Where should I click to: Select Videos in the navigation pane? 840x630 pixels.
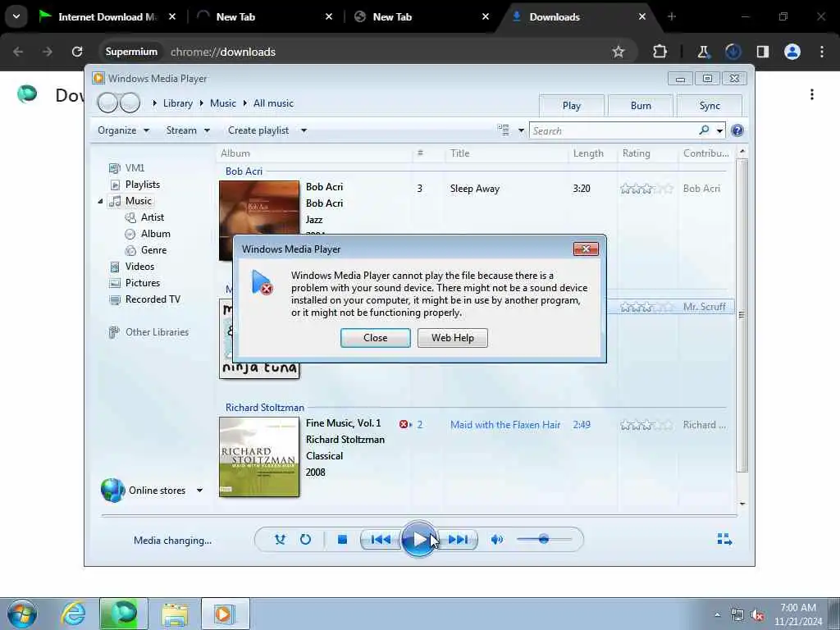[139, 267]
